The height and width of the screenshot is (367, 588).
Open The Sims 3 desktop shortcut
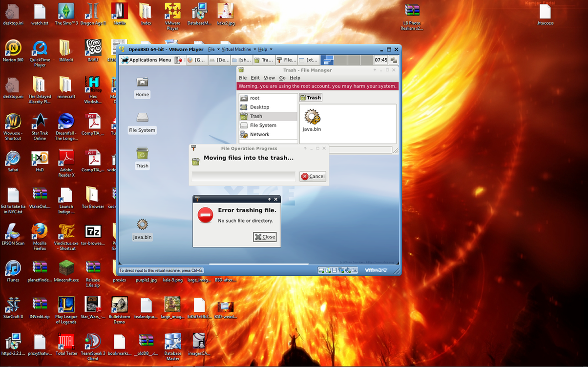(x=66, y=14)
